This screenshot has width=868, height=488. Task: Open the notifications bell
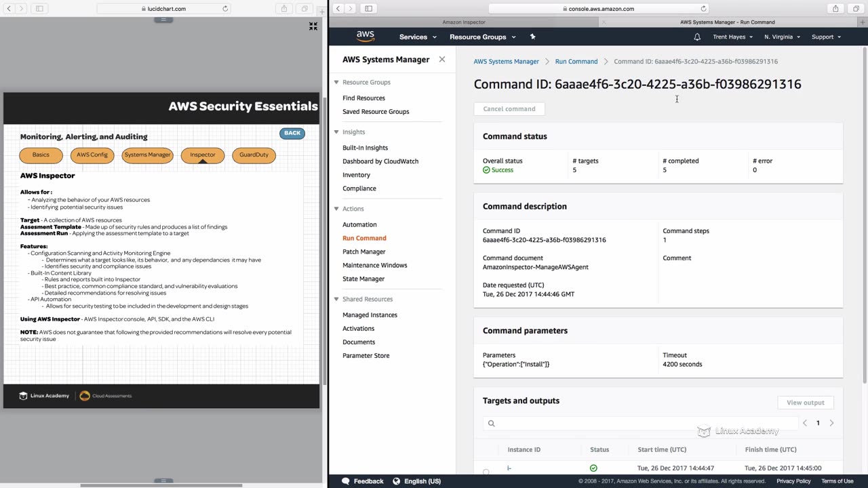(697, 37)
